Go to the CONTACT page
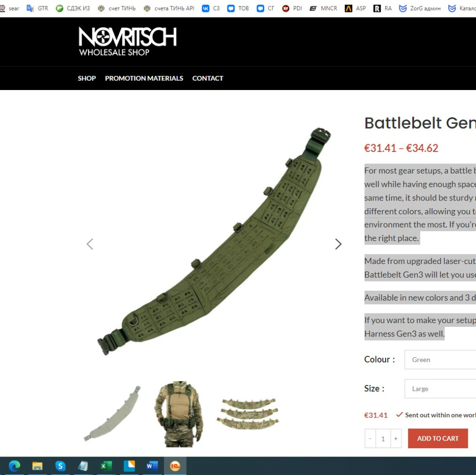 click(x=208, y=79)
